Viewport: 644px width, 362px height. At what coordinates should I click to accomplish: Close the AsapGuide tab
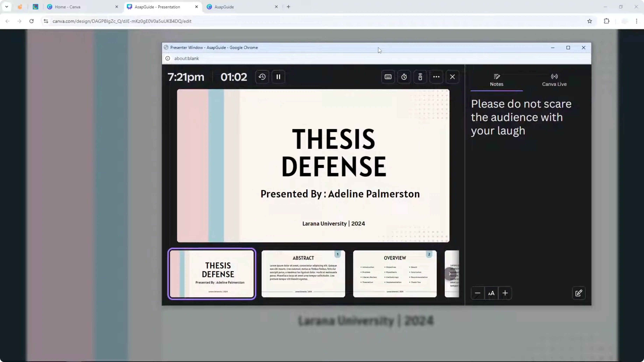click(276, 7)
